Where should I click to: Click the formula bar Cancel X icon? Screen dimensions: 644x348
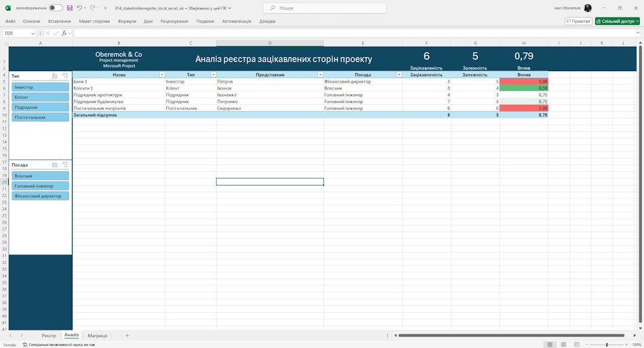48,33
